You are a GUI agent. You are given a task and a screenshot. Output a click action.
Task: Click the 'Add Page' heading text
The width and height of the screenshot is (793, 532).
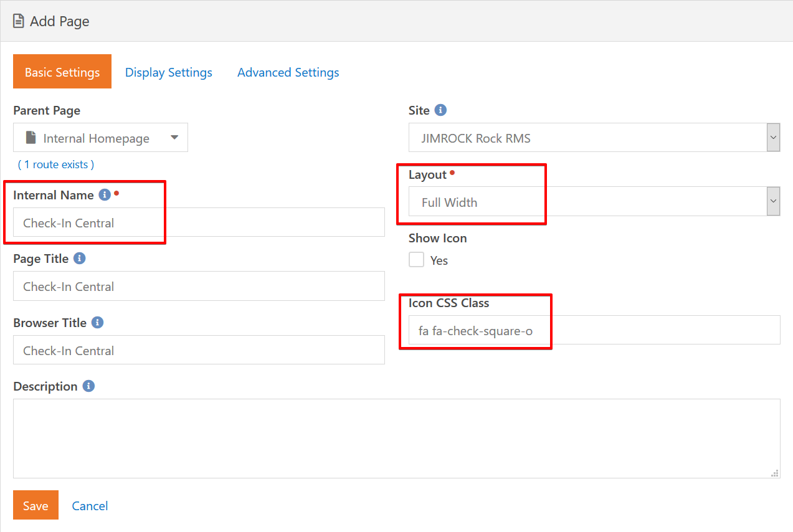tap(60, 21)
